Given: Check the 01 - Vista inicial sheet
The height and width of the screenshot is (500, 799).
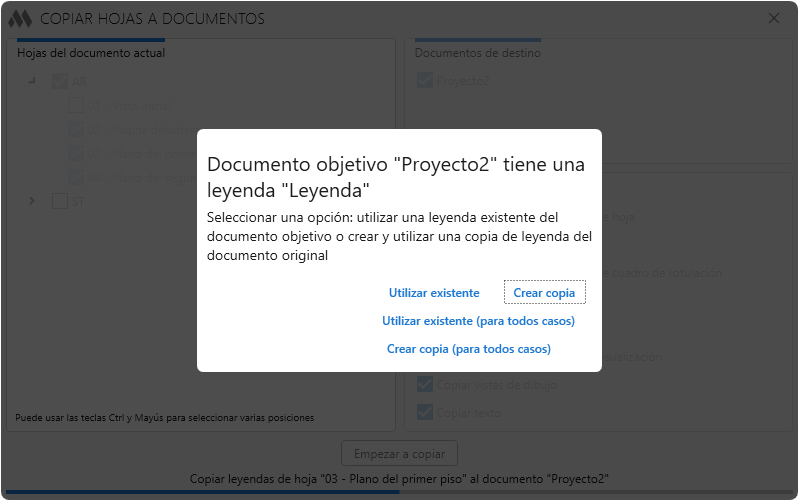Looking at the screenshot, I should [76, 105].
